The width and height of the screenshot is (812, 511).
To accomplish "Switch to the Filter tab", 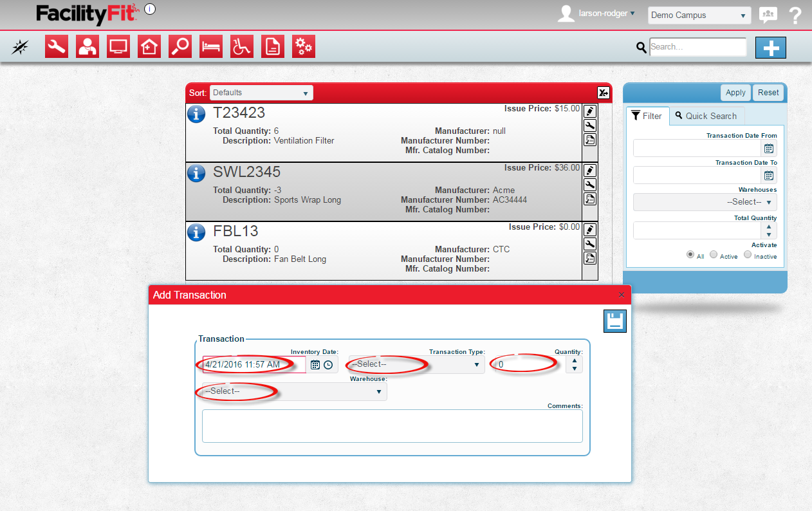I will click(x=647, y=116).
